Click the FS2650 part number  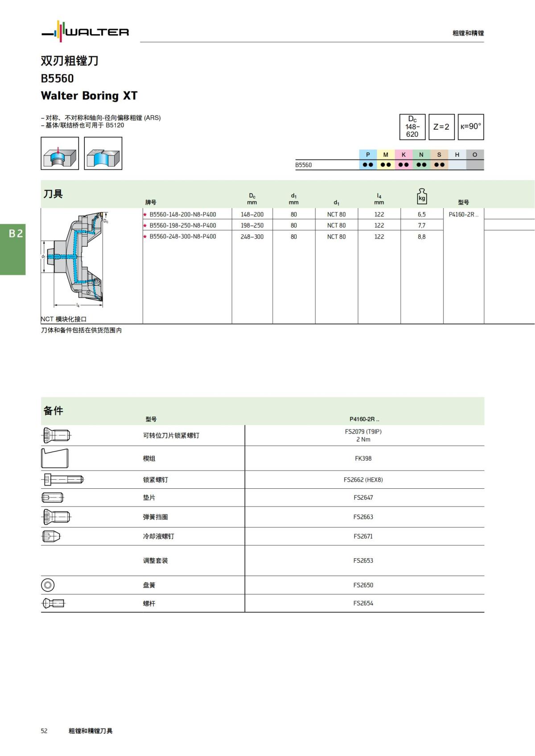coord(363,585)
